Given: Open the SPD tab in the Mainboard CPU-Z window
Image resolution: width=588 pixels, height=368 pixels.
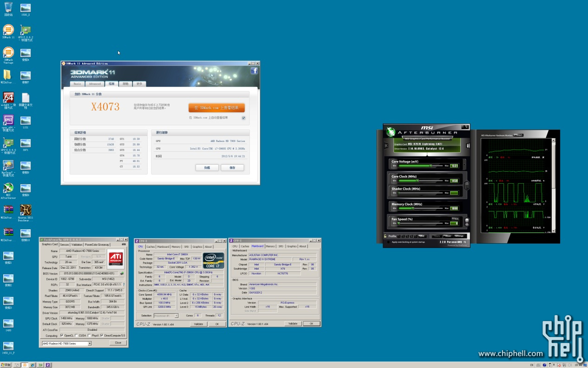Looking at the screenshot, I should coord(281,246).
